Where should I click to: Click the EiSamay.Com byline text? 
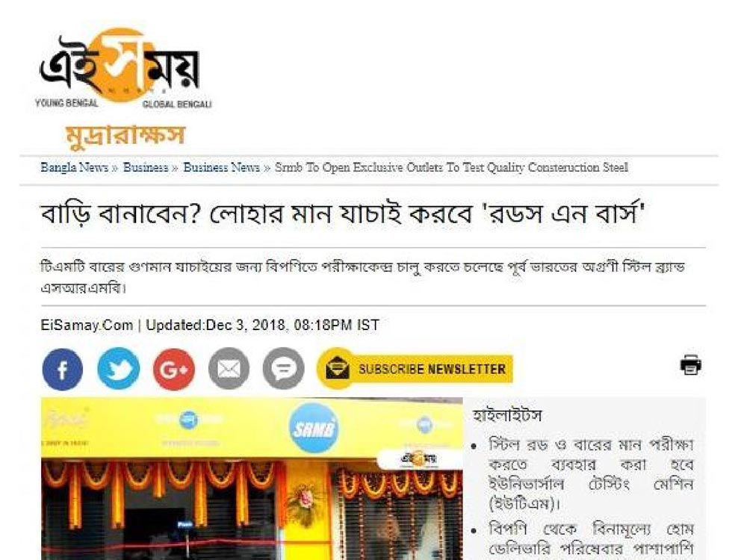(87, 326)
